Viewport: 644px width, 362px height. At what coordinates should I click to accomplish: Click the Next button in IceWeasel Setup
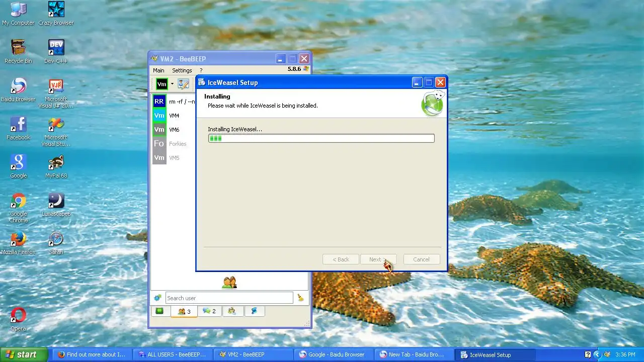click(x=378, y=259)
